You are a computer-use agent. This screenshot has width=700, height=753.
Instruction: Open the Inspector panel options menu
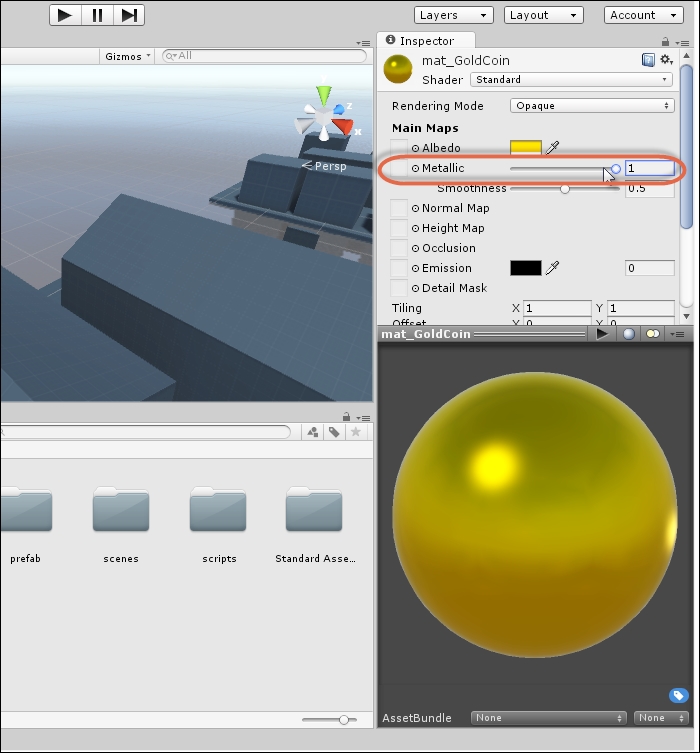[682, 43]
